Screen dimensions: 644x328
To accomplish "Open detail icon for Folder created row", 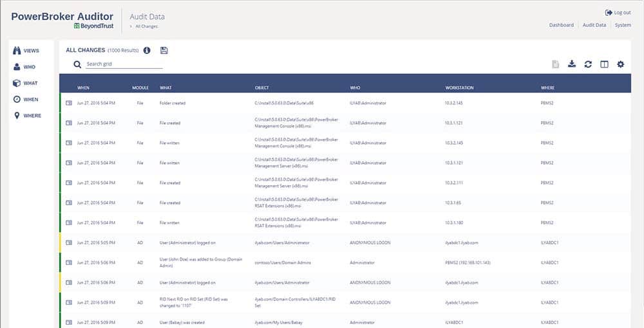I will pos(69,103).
